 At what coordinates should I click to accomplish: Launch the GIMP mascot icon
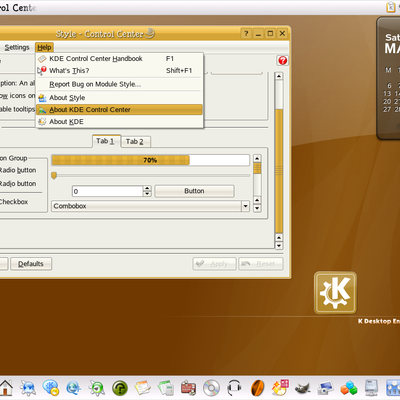click(303, 388)
